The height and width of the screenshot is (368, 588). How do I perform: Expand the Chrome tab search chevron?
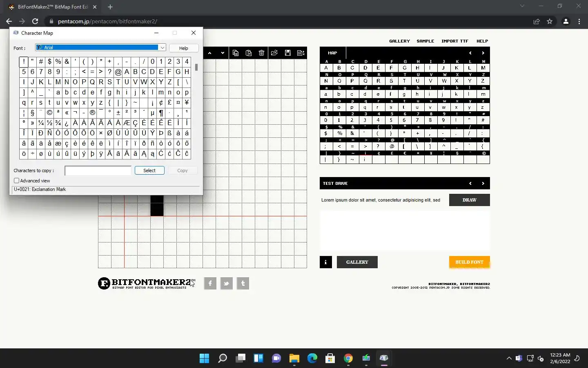(x=522, y=6)
